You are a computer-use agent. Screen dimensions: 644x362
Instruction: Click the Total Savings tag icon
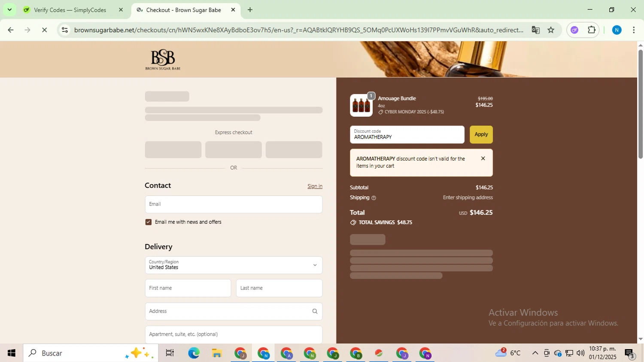[353, 222]
